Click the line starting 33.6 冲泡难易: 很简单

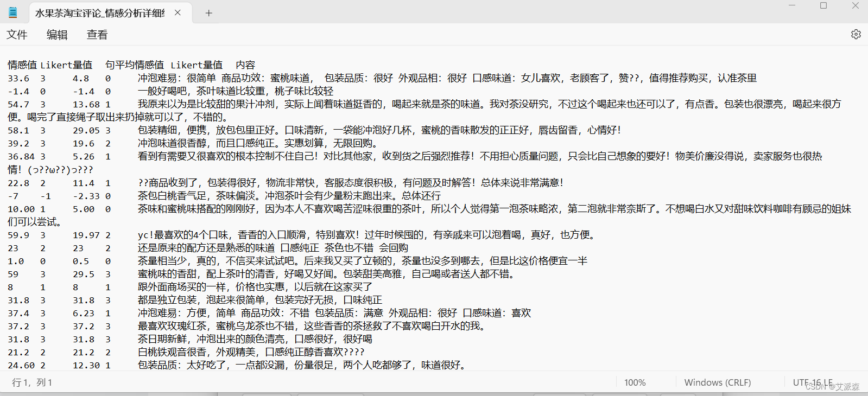382,78
